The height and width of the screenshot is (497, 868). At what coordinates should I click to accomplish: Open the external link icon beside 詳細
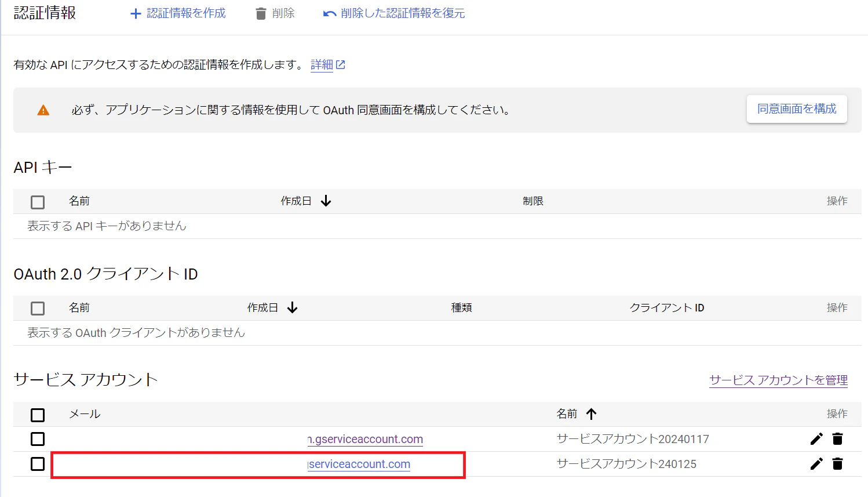pos(341,65)
